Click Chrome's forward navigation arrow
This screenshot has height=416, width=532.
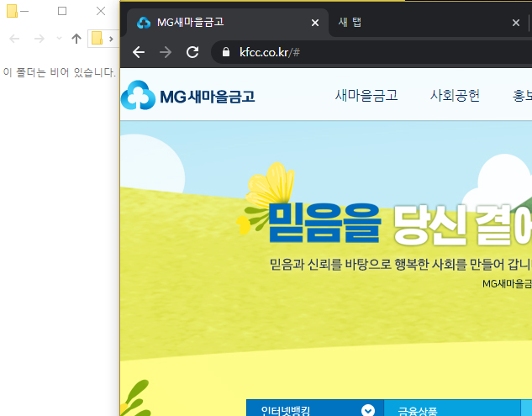tap(166, 52)
